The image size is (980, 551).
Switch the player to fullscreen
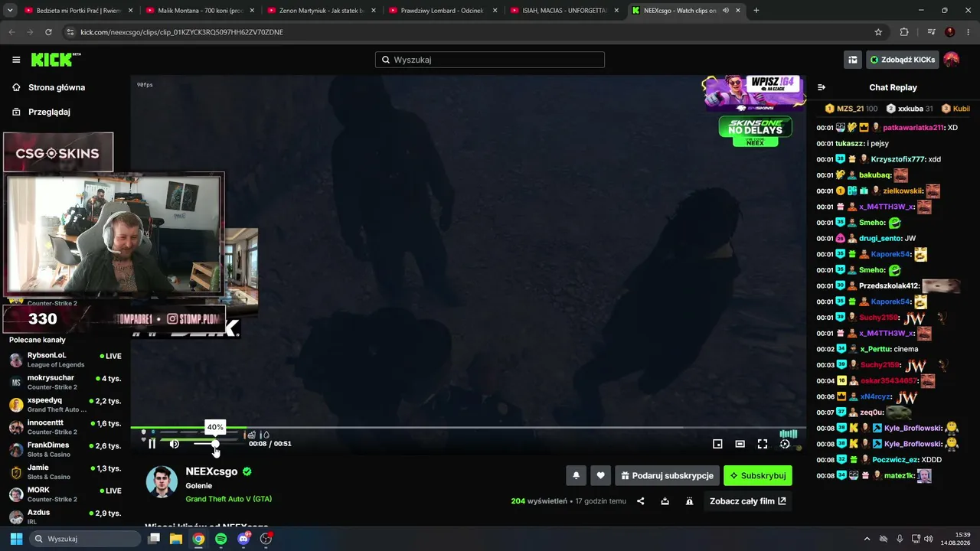[x=763, y=444]
